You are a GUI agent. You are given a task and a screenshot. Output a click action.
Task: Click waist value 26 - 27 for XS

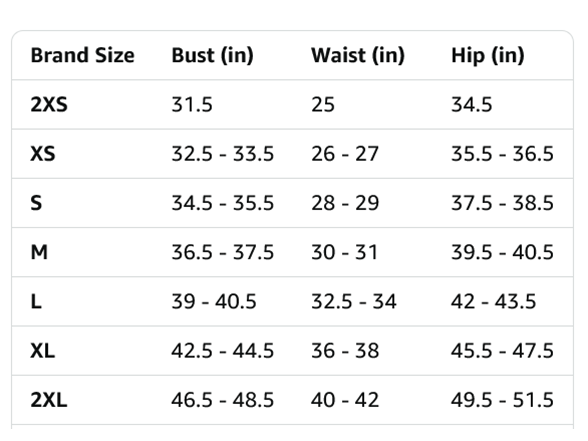tap(345, 154)
